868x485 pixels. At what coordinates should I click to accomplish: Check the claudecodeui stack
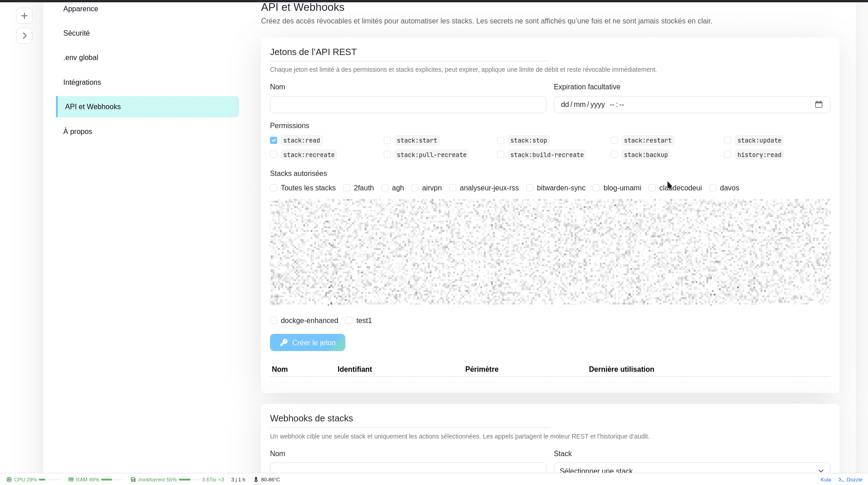pos(652,188)
